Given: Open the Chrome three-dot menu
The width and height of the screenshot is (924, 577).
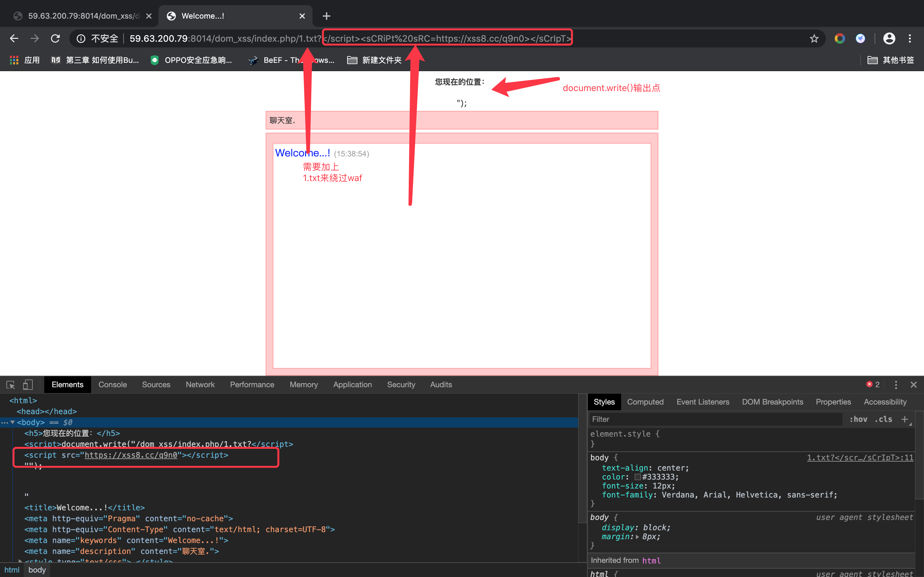Looking at the screenshot, I should (x=910, y=38).
